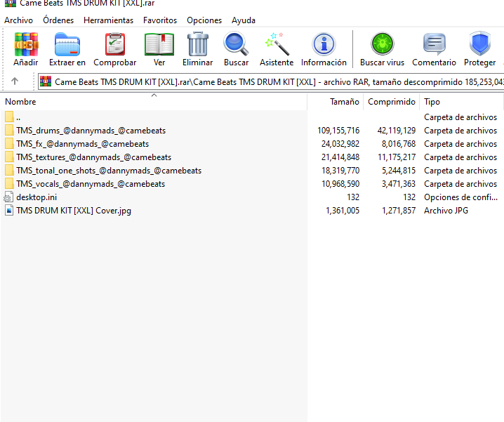This screenshot has width=504, height=422.
Task: Click compressed value 3,471,363
Action: pyautogui.click(x=398, y=184)
